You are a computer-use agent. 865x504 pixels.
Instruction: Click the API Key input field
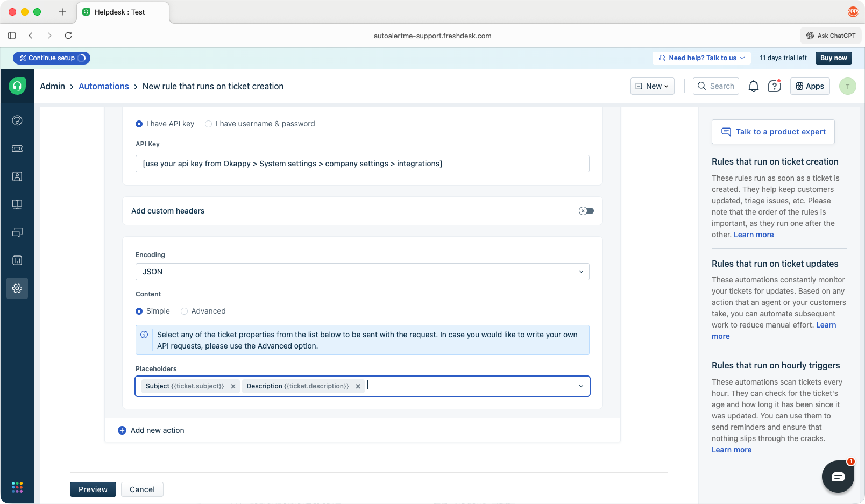click(x=363, y=164)
